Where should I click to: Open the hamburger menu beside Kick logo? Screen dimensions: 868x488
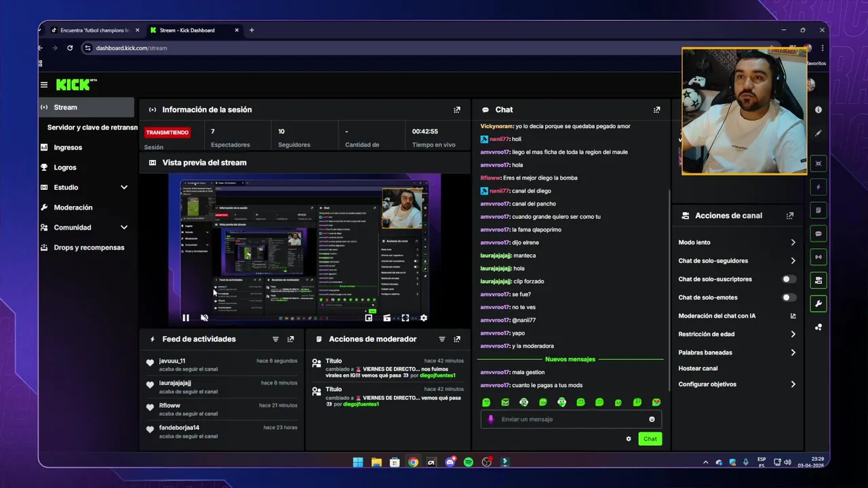pyautogui.click(x=44, y=85)
